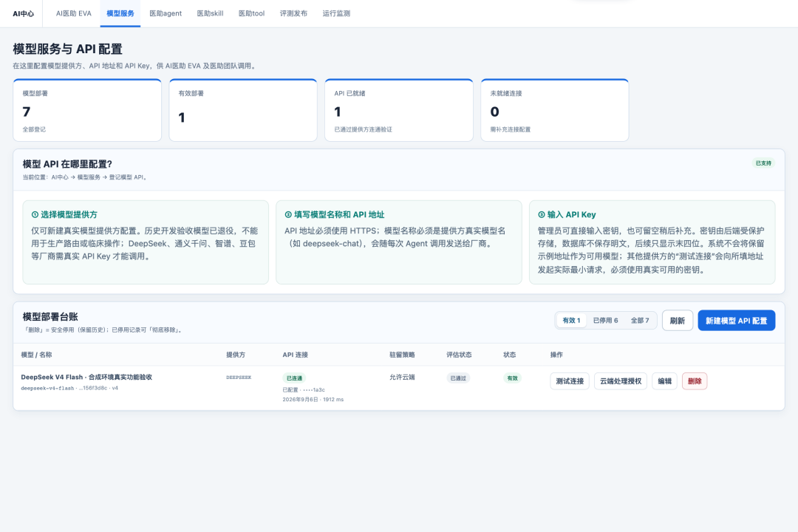Click the 已通过提供方连通验证 caption
The height and width of the screenshot is (532, 798).
pyautogui.click(x=363, y=129)
